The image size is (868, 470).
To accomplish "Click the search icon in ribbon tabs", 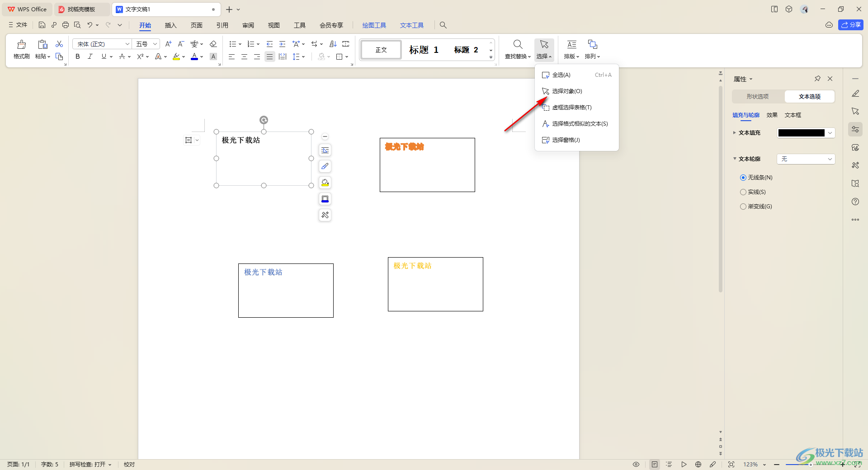I will [443, 25].
